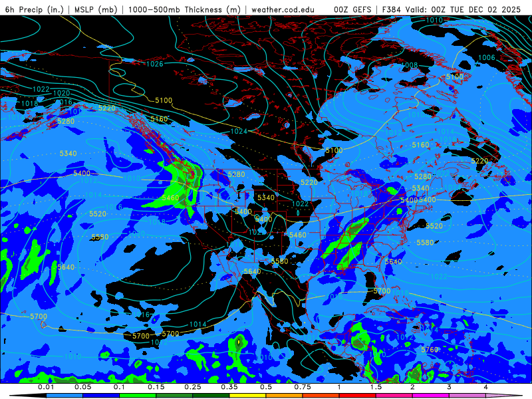Select the magenta 2–3 legend swatch
Screen dimensions: 532x399
click(x=431, y=396)
